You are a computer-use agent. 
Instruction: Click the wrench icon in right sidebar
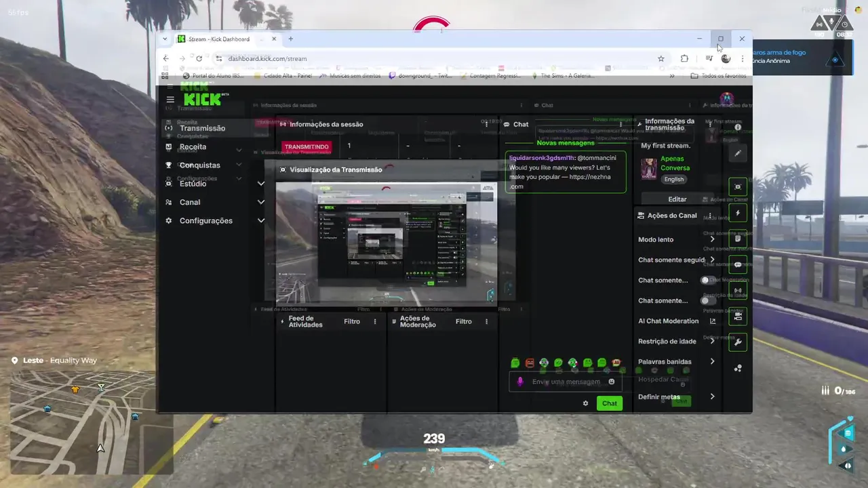(738, 342)
